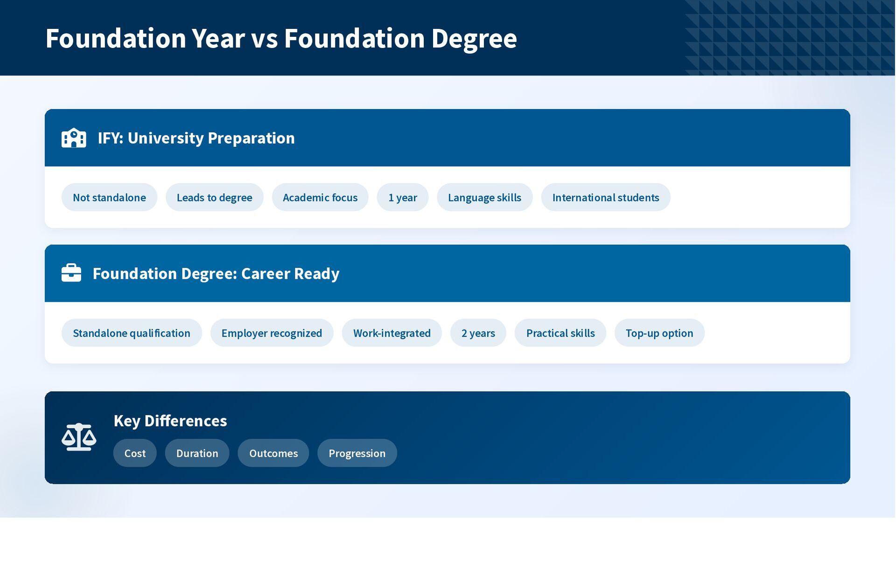
Task: Click the 'Work-integrated' tag
Action: [x=392, y=333]
